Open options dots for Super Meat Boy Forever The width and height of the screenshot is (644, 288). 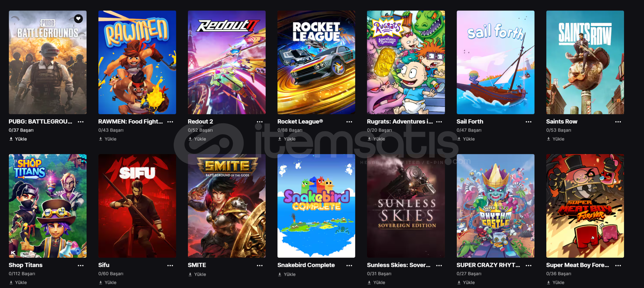click(618, 266)
